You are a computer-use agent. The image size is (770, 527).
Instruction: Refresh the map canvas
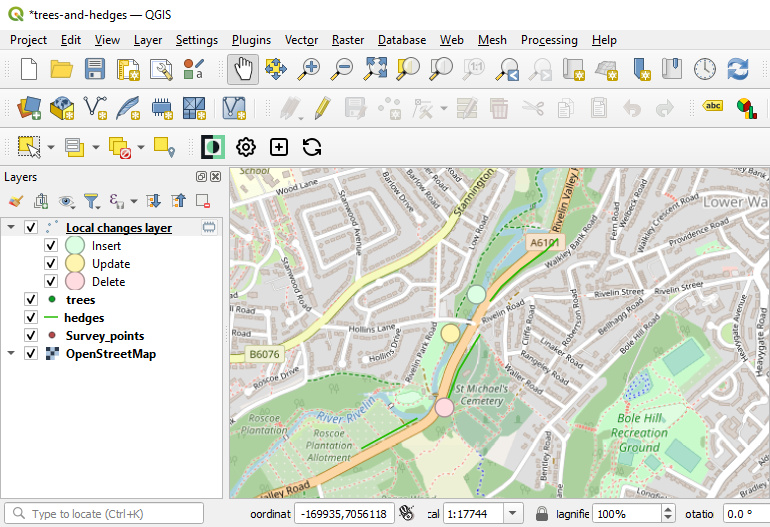tap(738, 69)
